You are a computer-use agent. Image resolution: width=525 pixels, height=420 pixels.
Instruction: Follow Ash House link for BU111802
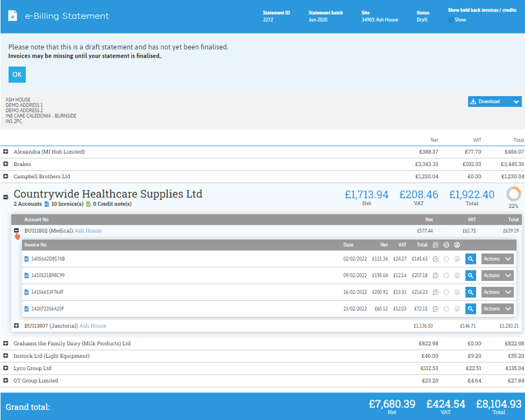pos(88,231)
